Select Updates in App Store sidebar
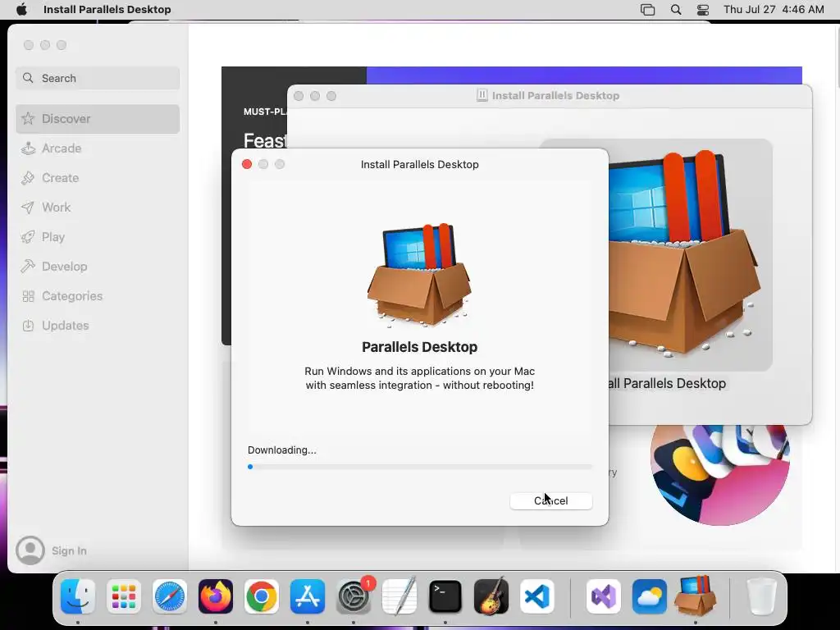This screenshot has height=630, width=840. click(x=98, y=325)
